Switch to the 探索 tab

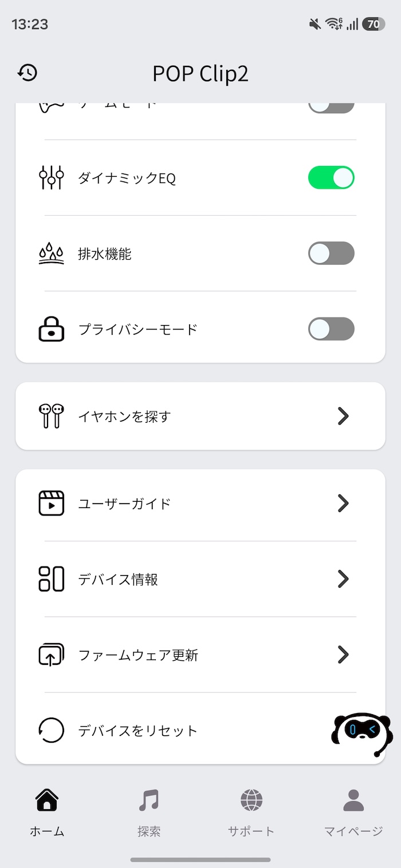[x=149, y=812]
